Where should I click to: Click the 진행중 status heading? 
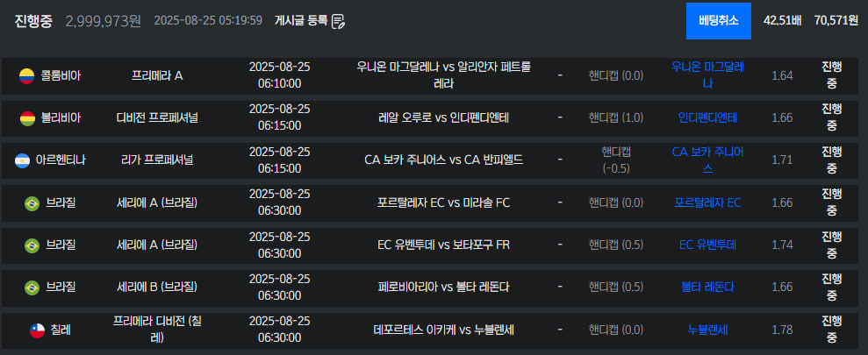(x=33, y=21)
